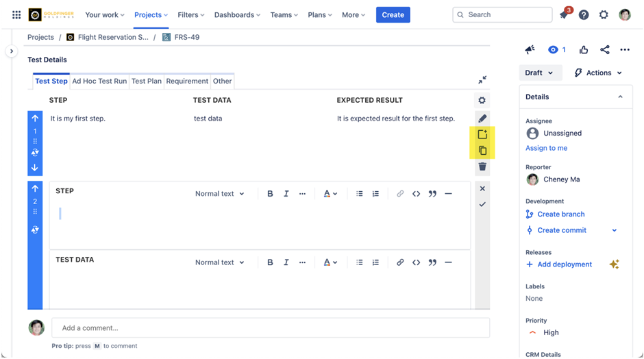Open test step table settings gear
644x359 pixels.
pyautogui.click(x=482, y=101)
